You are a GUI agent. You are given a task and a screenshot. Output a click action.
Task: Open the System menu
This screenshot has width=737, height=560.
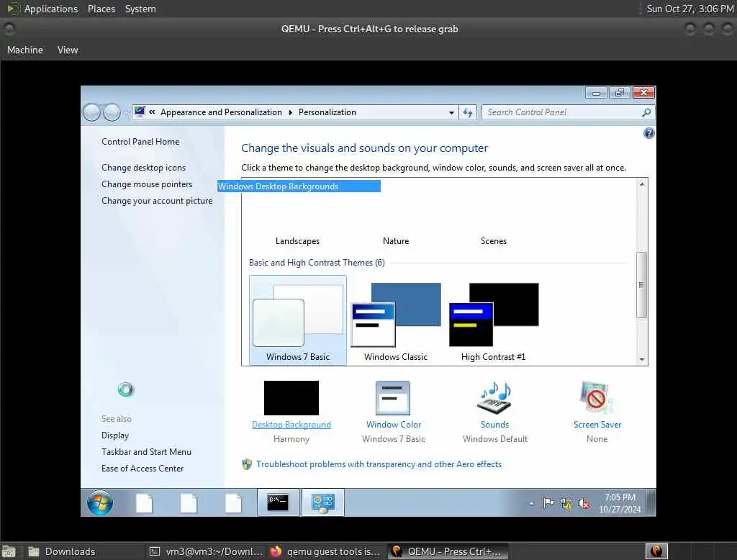(140, 9)
